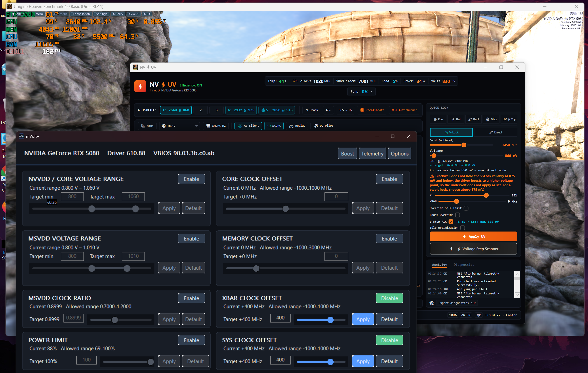Viewport: 588px width, 373px height.
Task: Apply the XBAR Clock Offset
Action: (x=363, y=319)
